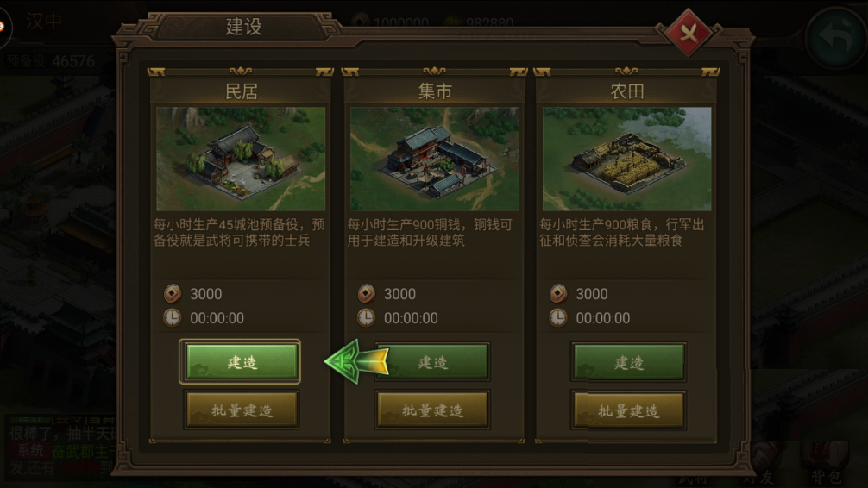This screenshot has height=488, width=868.
Task: Click 建造 button under 集市
Action: (432, 361)
